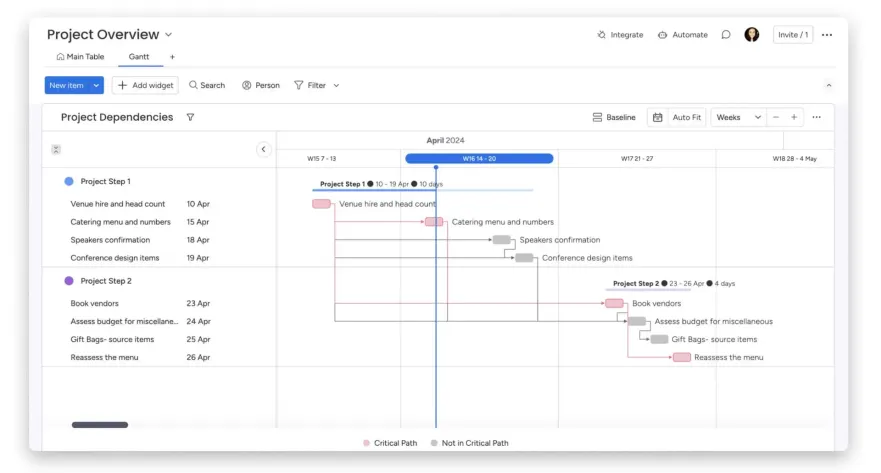
Task: Open the conversation speech bubble icon
Action: [726, 35]
